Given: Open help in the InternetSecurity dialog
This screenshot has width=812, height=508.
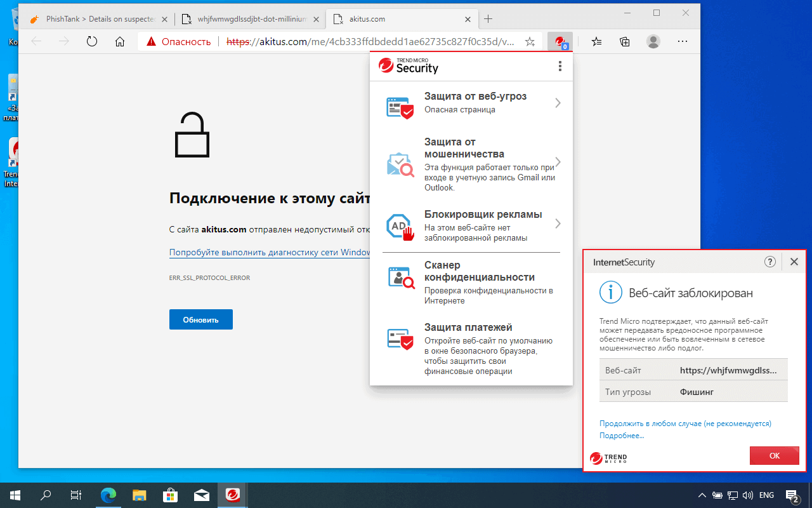Looking at the screenshot, I should coord(770,262).
